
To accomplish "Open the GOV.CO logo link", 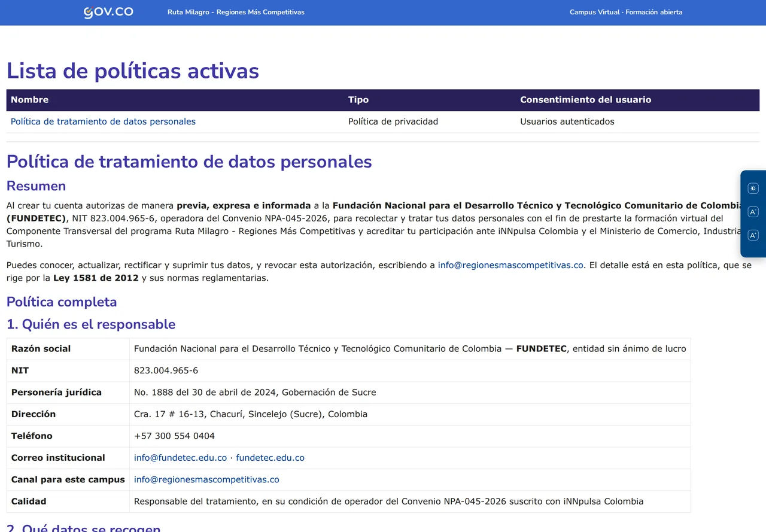I will click(x=108, y=12).
